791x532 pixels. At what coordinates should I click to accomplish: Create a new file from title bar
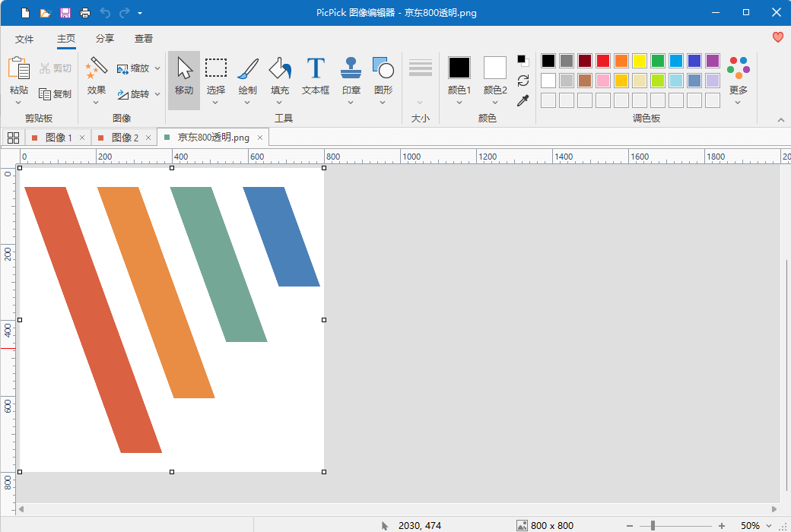pos(25,13)
